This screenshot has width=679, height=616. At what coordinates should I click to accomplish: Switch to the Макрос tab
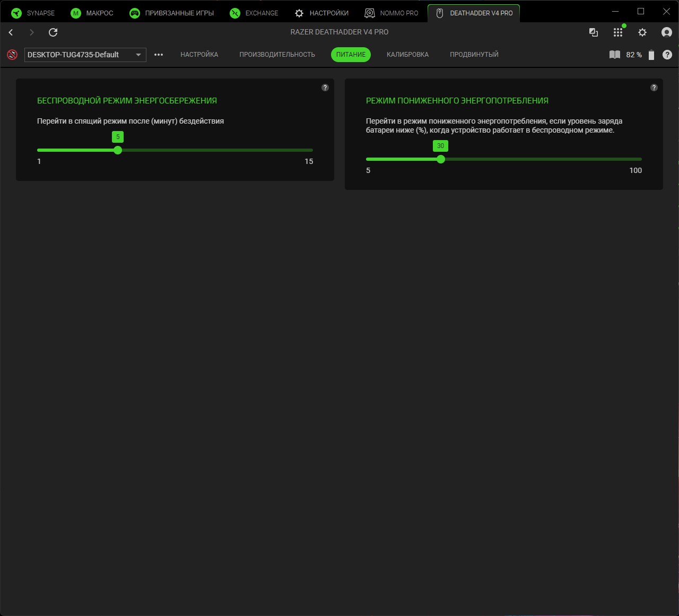(92, 13)
